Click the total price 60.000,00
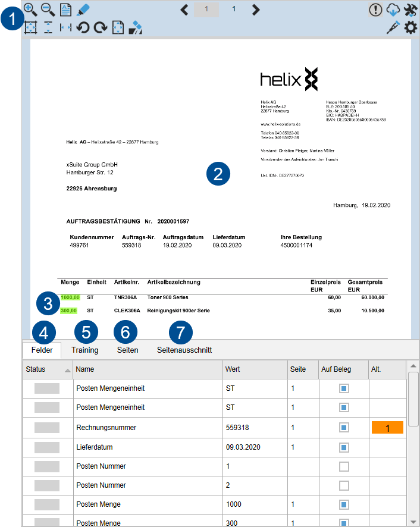 tap(372, 297)
